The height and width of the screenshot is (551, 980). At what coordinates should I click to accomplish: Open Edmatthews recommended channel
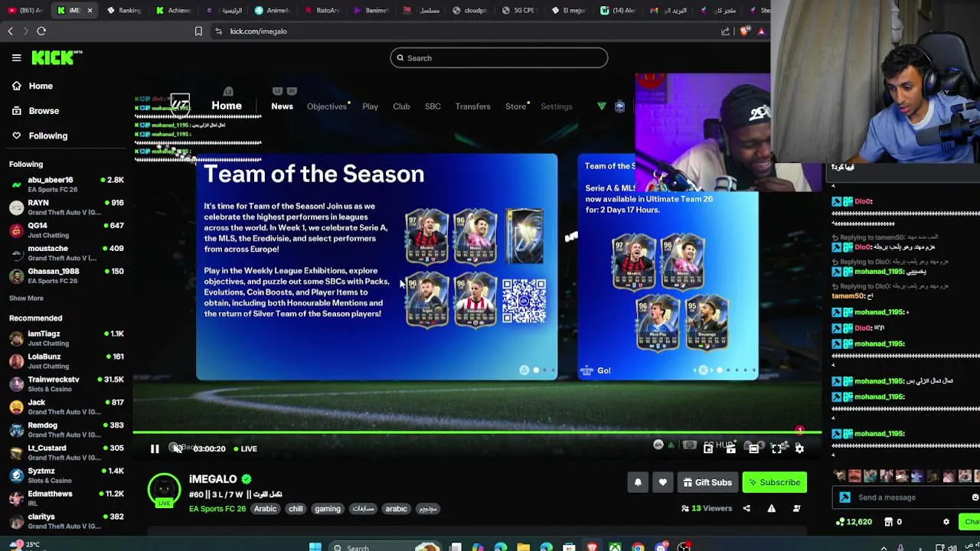pyautogui.click(x=66, y=498)
